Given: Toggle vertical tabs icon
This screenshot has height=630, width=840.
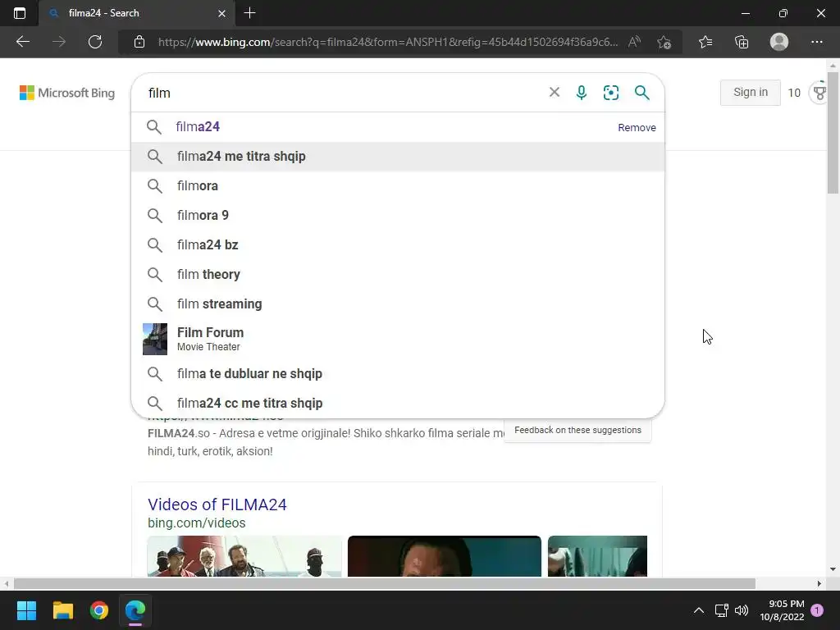Looking at the screenshot, I should tap(20, 13).
